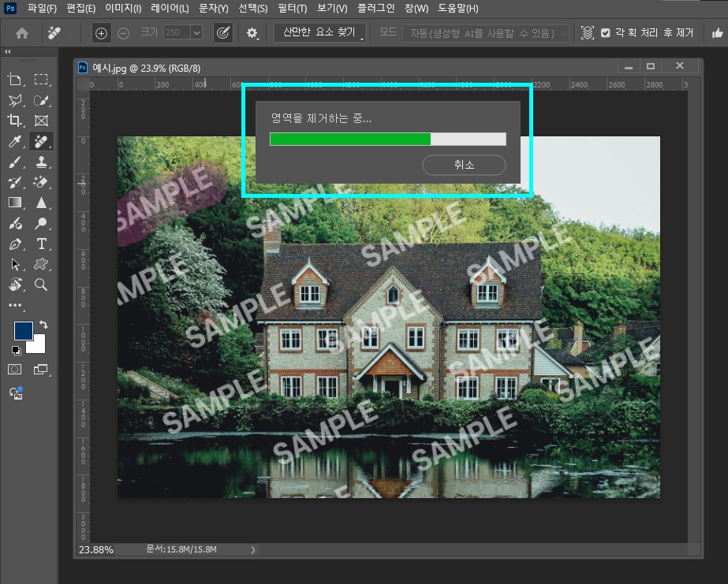Viewport: 728px width, 584px height.
Task: Open the 플러그인 menu
Action: (376, 9)
